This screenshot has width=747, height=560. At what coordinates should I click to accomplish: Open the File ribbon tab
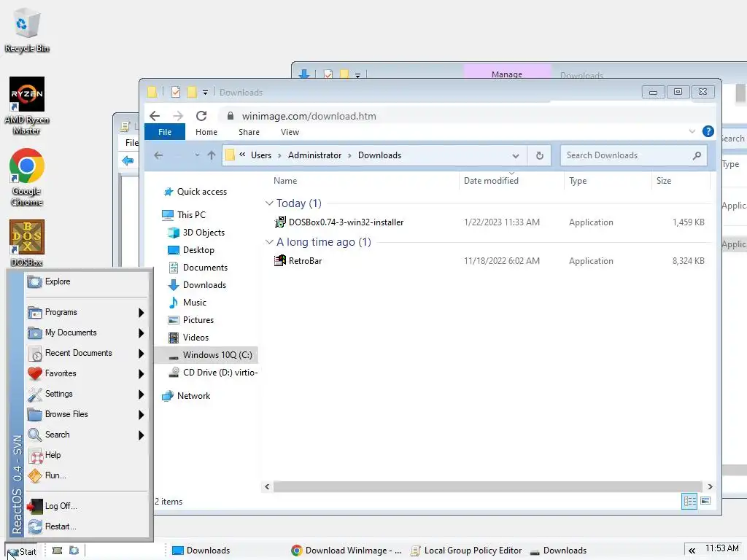coord(165,132)
